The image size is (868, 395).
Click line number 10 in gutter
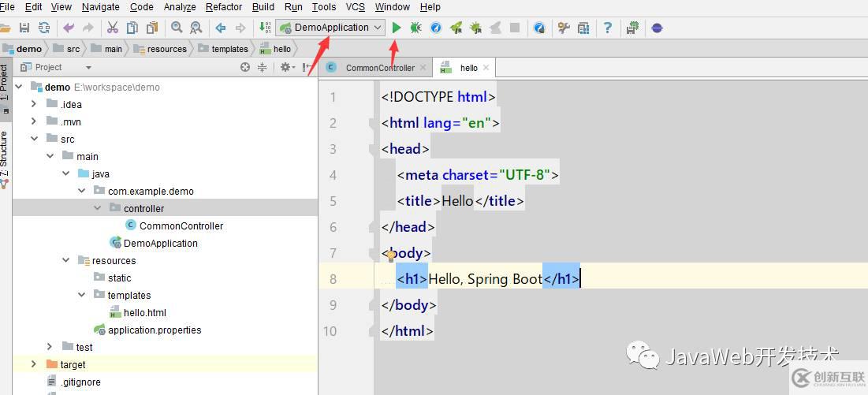coord(330,331)
